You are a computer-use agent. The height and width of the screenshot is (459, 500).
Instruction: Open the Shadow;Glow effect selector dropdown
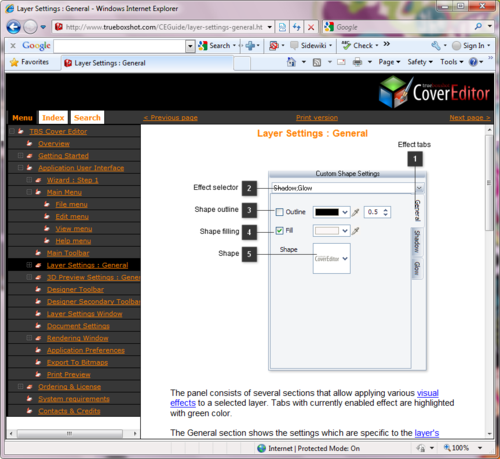click(x=419, y=188)
